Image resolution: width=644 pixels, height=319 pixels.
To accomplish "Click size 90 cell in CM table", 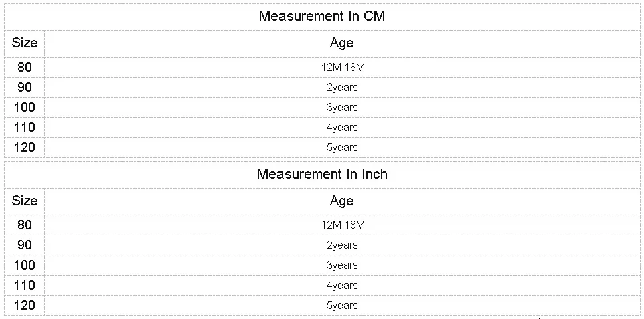I will pyautogui.click(x=25, y=87).
